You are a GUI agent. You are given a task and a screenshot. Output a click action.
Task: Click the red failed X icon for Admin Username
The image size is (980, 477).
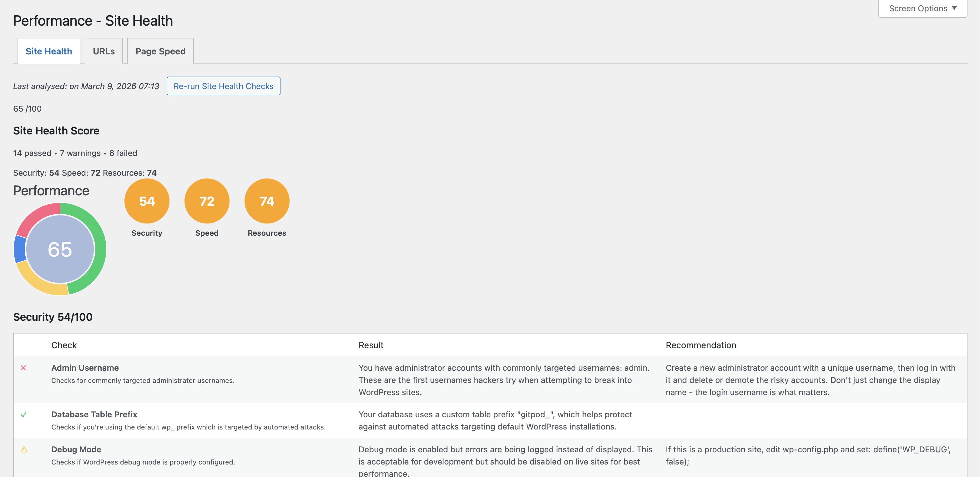pos(23,368)
